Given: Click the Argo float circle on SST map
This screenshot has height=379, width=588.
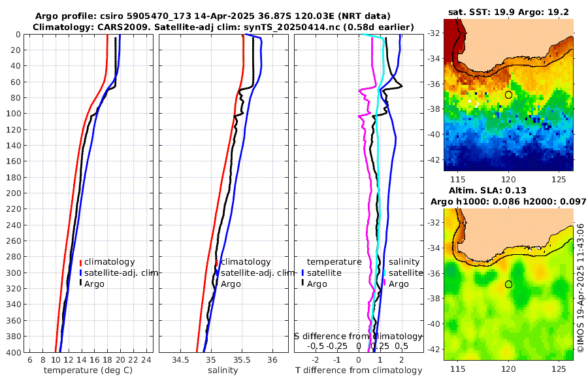Looking at the screenshot, I should coord(508,95).
